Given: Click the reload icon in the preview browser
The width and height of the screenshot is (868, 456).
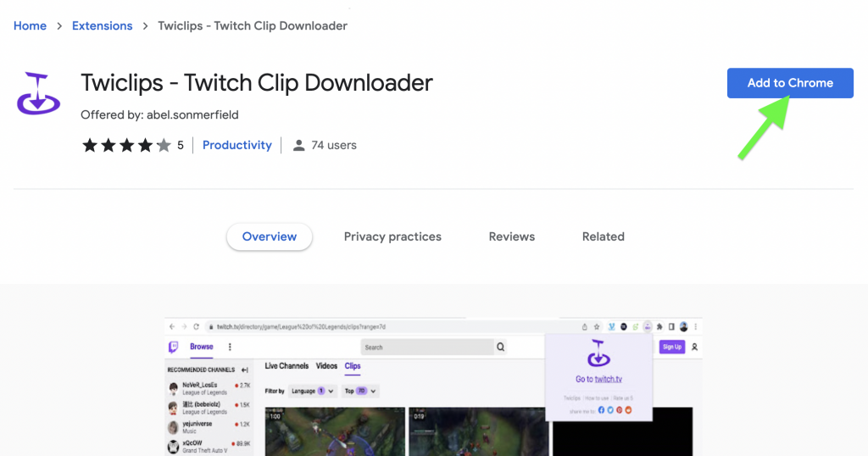Looking at the screenshot, I should [196, 326].
